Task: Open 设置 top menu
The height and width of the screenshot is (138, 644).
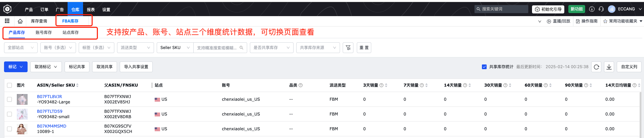Action: (x=106, y=9)
